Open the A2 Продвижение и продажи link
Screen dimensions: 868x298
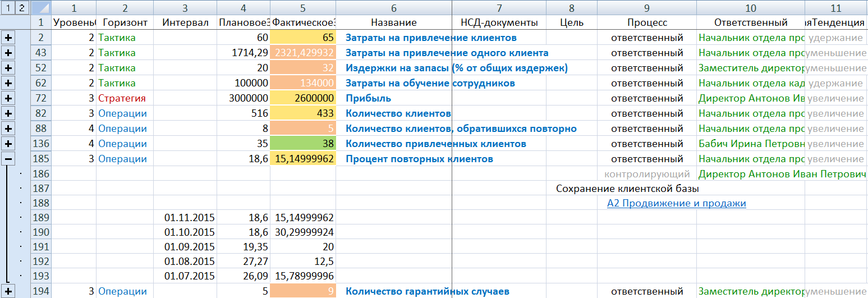(x=676, y=203)
